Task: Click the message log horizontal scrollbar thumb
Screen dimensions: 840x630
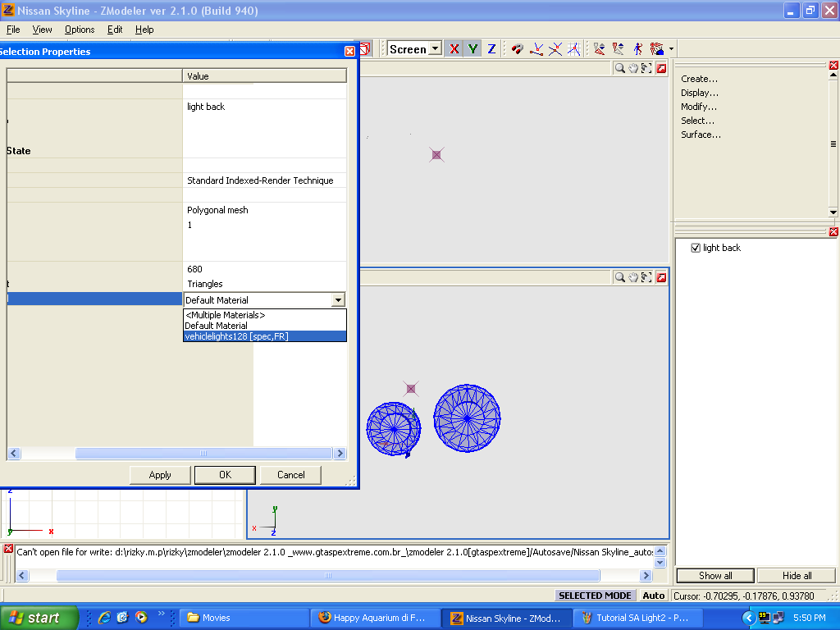Action: 328,575
